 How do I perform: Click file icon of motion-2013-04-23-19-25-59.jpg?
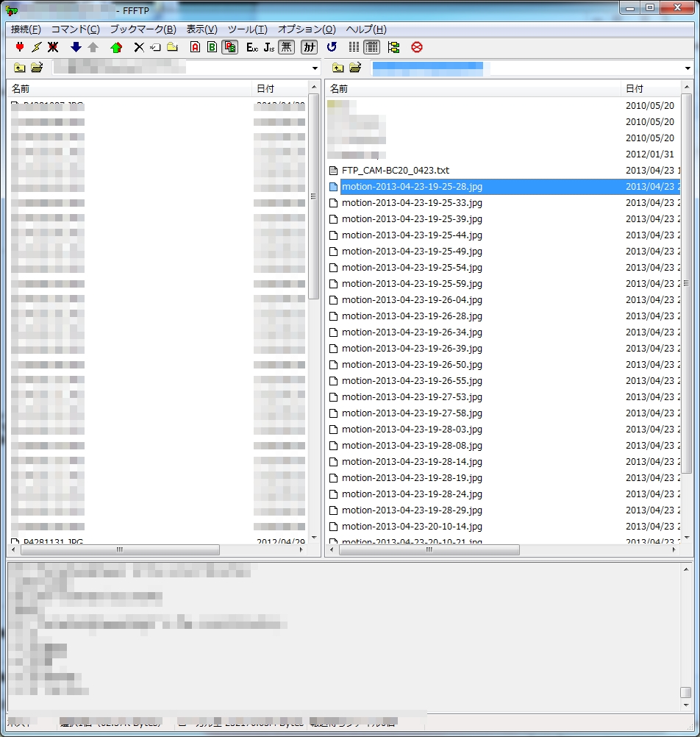pyautogui.click(x=334, y=284)
